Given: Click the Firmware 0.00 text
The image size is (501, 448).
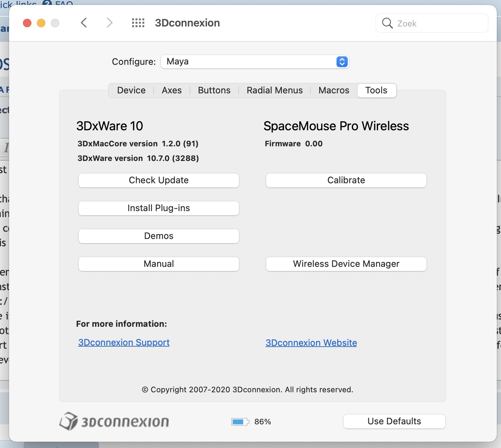Looking at the screenshot, I should tap(294, 144).
